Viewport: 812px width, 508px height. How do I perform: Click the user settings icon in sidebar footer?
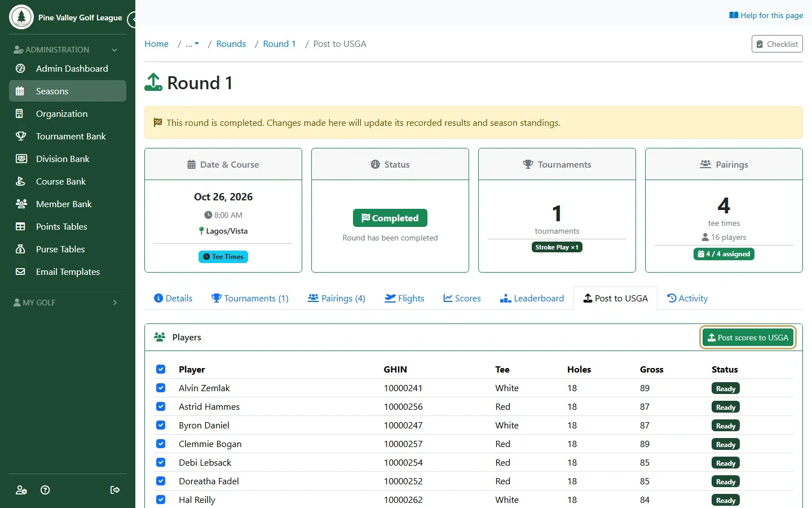tap(21, 490)
